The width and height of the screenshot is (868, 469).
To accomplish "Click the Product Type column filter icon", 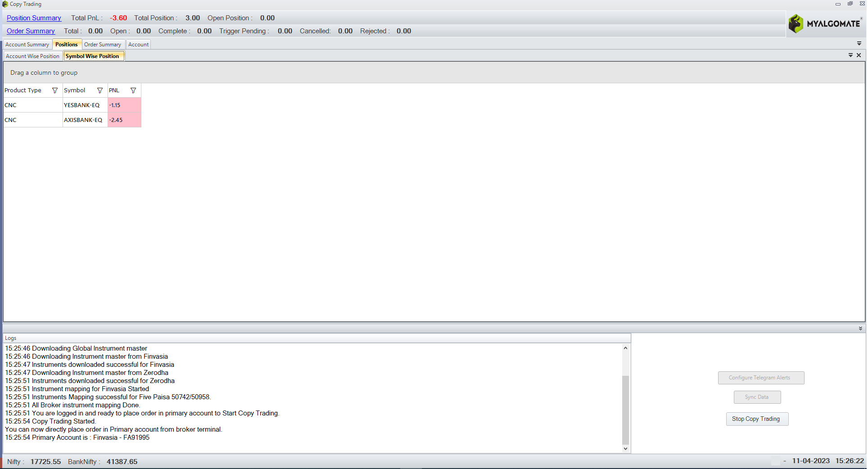I will click(x=55, y=90).
